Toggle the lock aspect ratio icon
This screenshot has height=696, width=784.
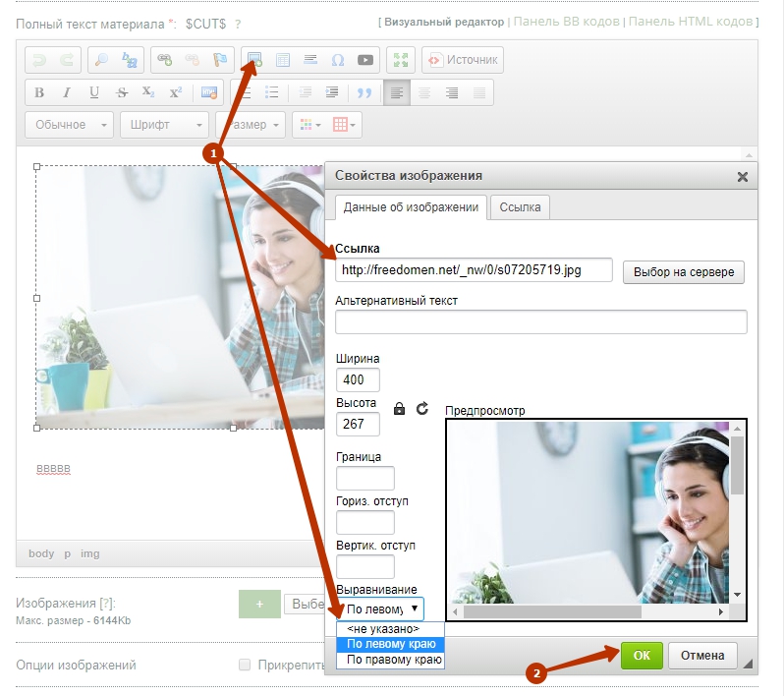(x=399, y=409)
